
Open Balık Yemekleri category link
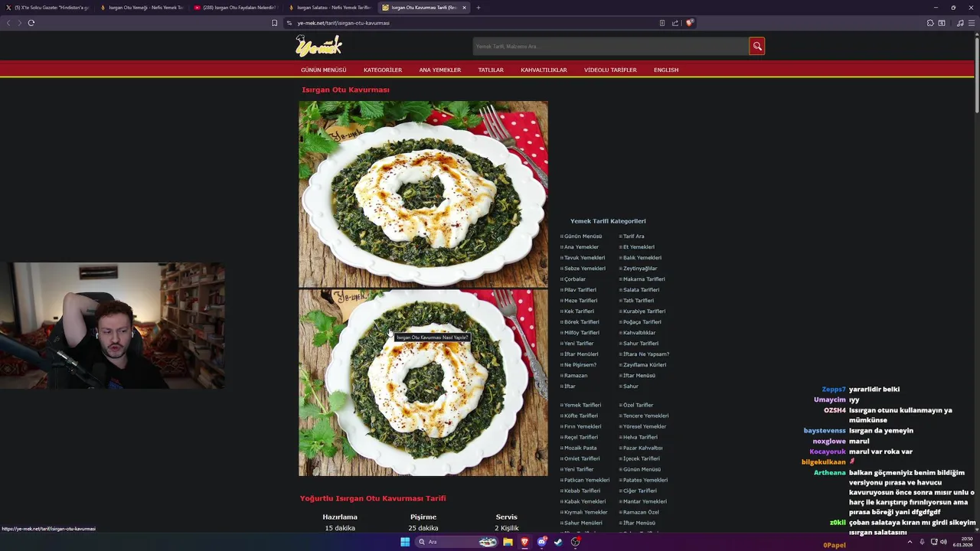pyautogui.click(x=642, y=258)
